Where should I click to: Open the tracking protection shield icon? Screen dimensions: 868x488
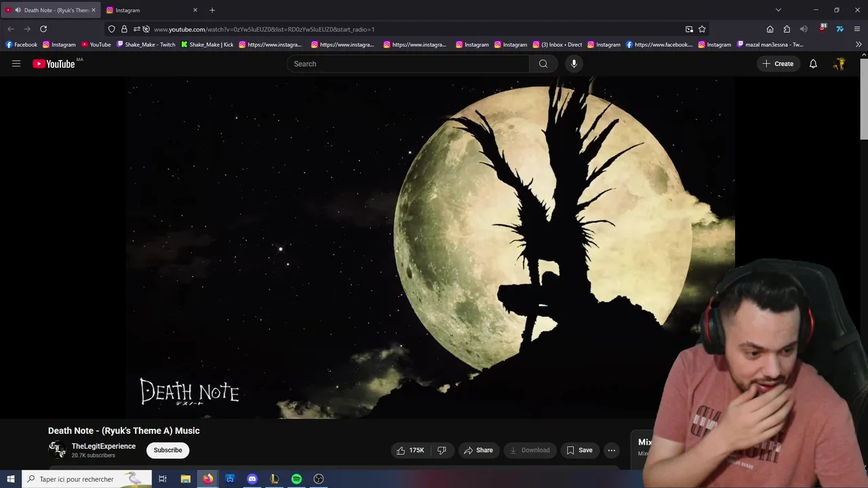pyautogui.click(x=112, y=29)
